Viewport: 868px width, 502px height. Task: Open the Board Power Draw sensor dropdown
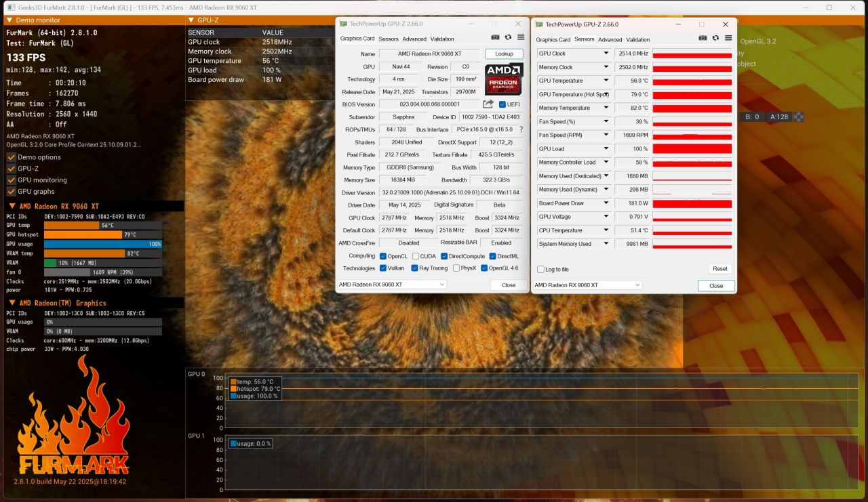point(606,203)
